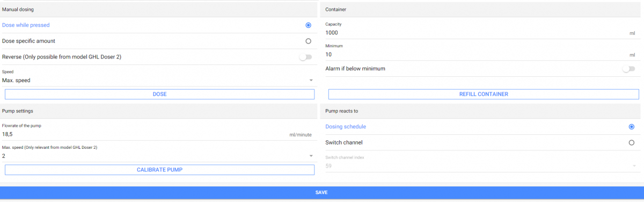Enable the Reverse pump direction toggle

coord(305,57)
